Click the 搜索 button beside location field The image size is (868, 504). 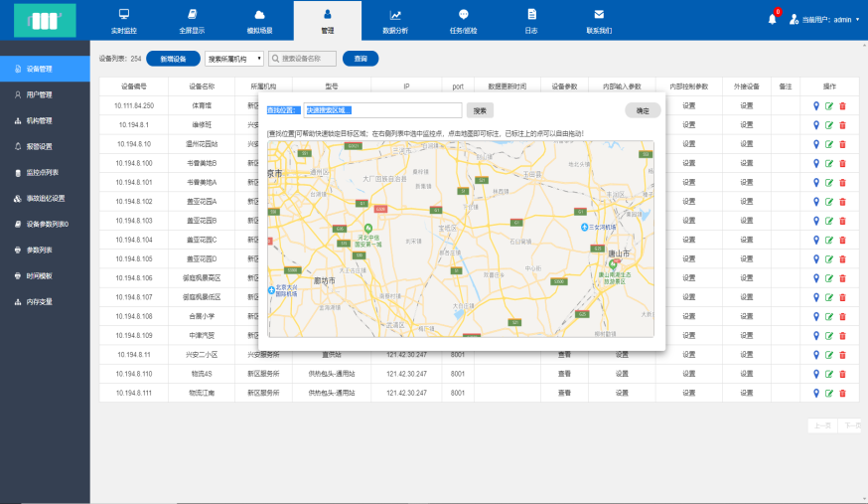click(480, 110)
